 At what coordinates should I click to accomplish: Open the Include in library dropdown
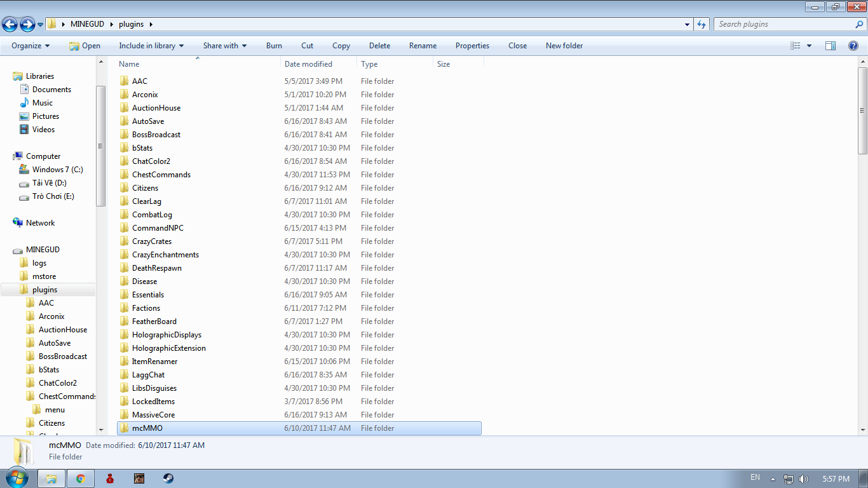[151, 46]
